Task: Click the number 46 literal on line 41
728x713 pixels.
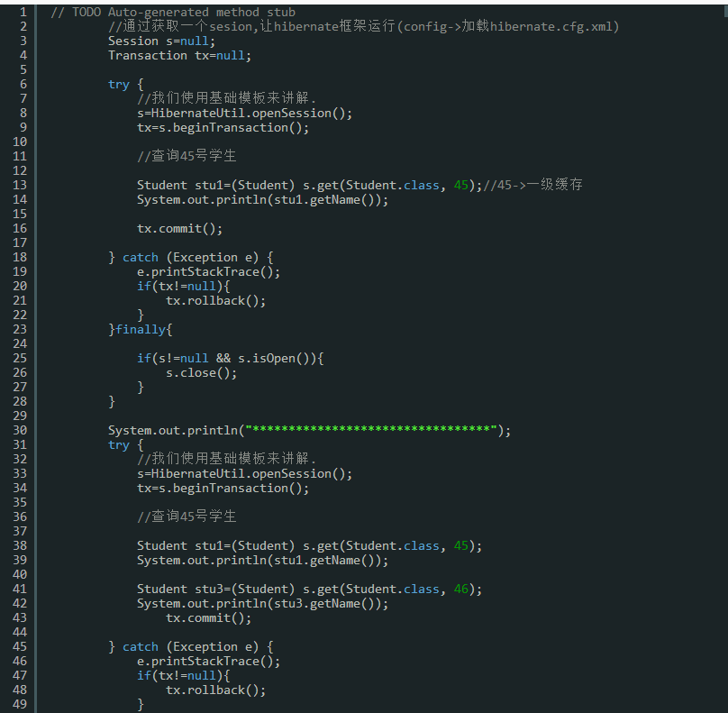Action: pyautogui.click(x=461, y=589)
